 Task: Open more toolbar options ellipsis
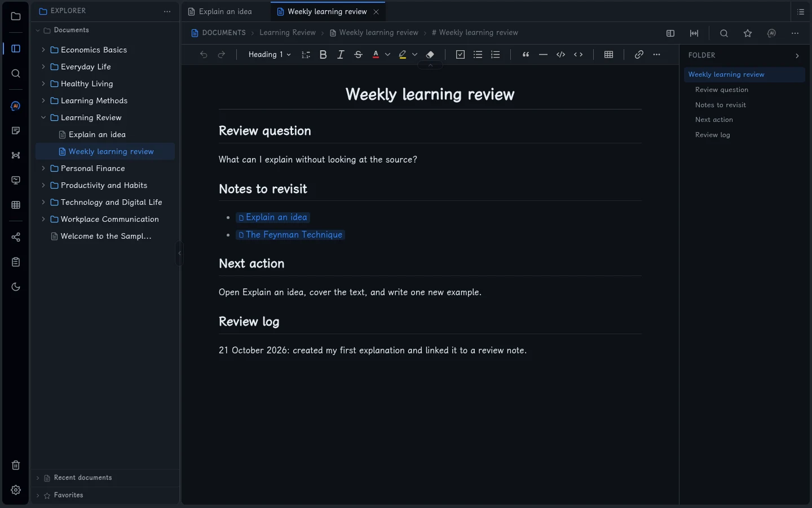[656, 55]
